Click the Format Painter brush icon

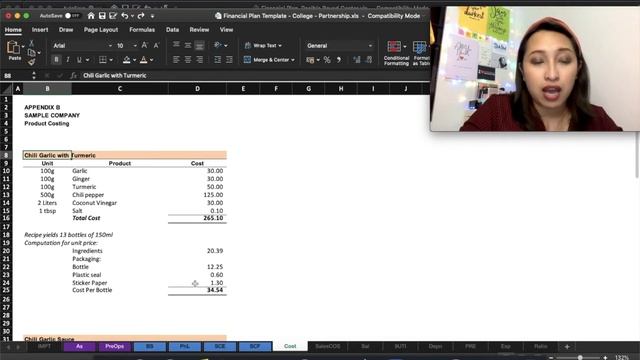pos(31,62)
